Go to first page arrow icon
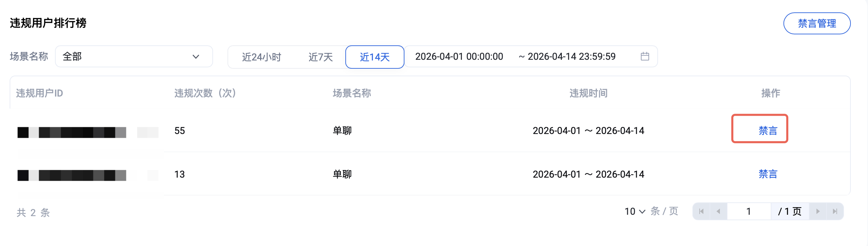This screenshot has height=246, width=868. [x=701, y=211]
